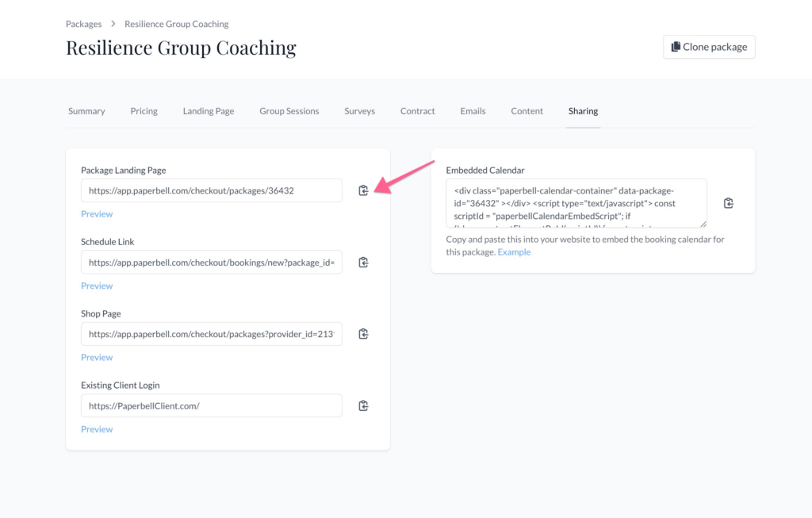
Task: Click the Shop Page URL field
Action: [211, 334]
